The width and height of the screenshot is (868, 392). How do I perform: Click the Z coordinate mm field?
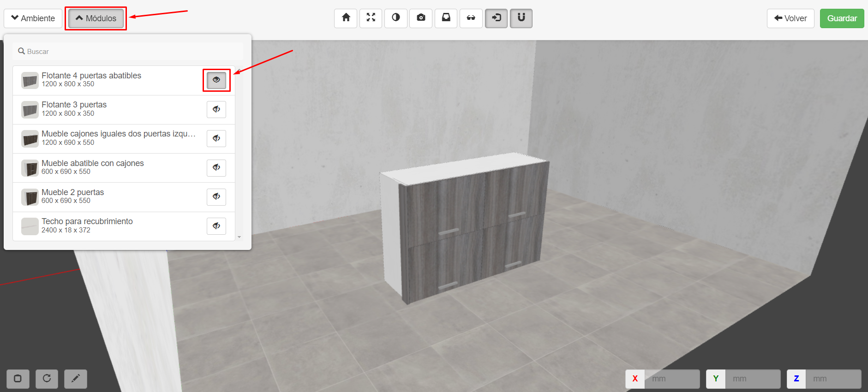pyautogui.click(x=833, y=379)
